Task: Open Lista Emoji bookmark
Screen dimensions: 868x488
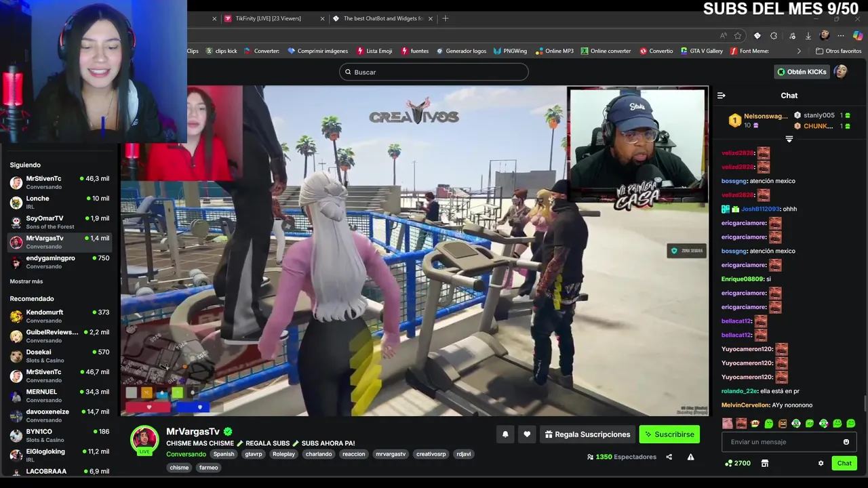Action: pyautogui.click(x=374, y=51)
